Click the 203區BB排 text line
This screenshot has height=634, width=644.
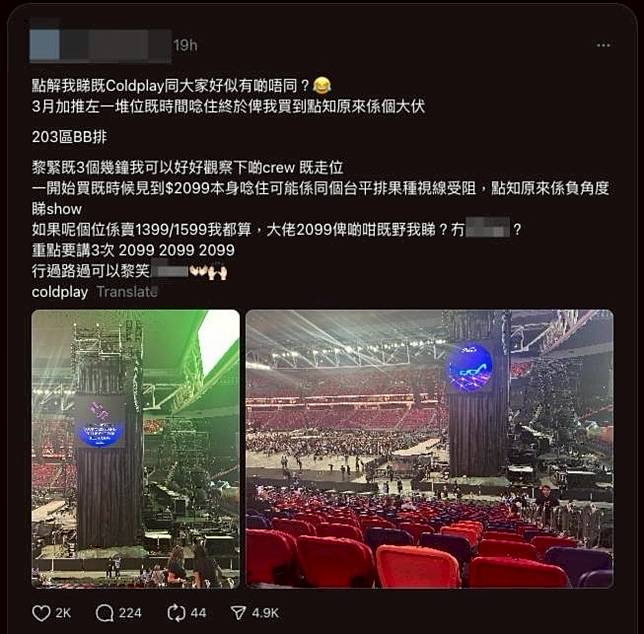(69, 137)
